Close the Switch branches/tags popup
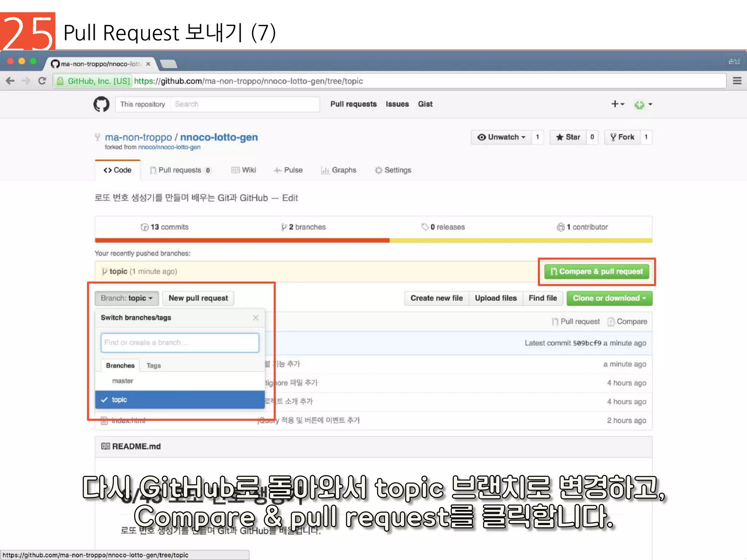Viewport: 747px width, 560px height. click(256, 318)
